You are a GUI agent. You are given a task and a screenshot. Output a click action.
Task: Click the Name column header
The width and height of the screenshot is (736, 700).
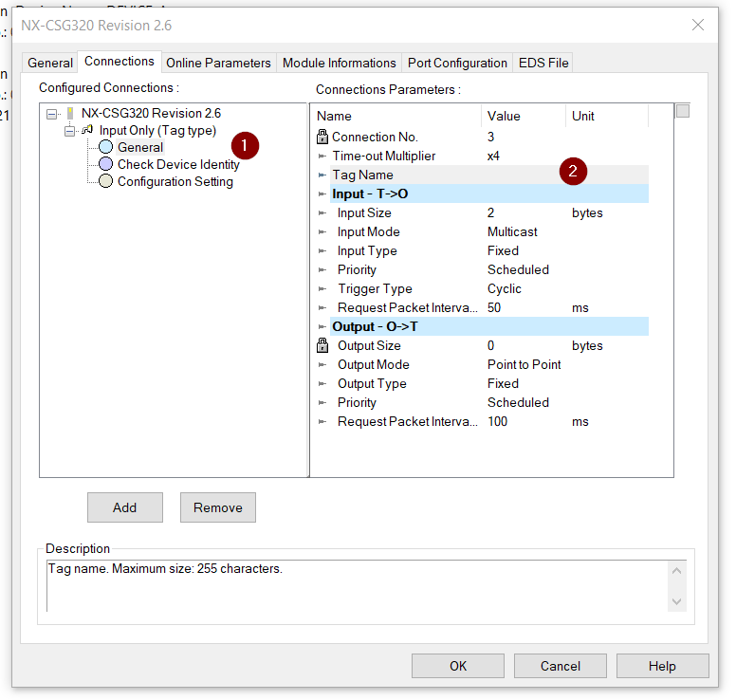[x=396, y=116]
